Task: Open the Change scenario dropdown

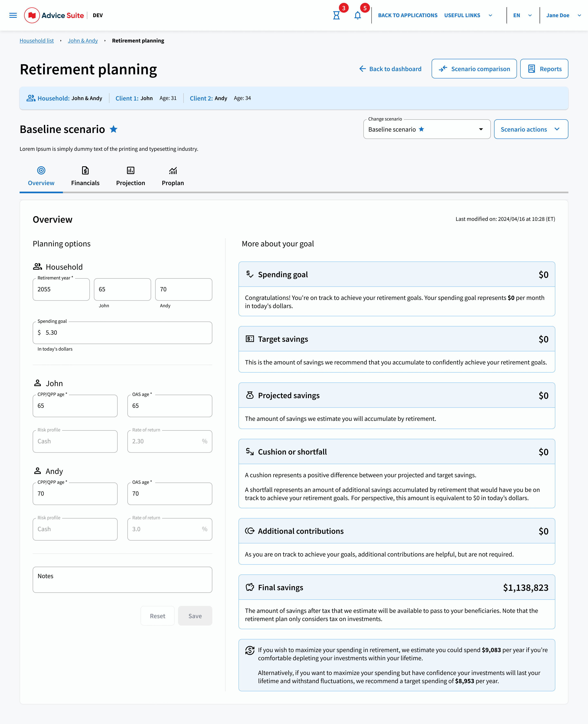Action: [x=427, y=129]
